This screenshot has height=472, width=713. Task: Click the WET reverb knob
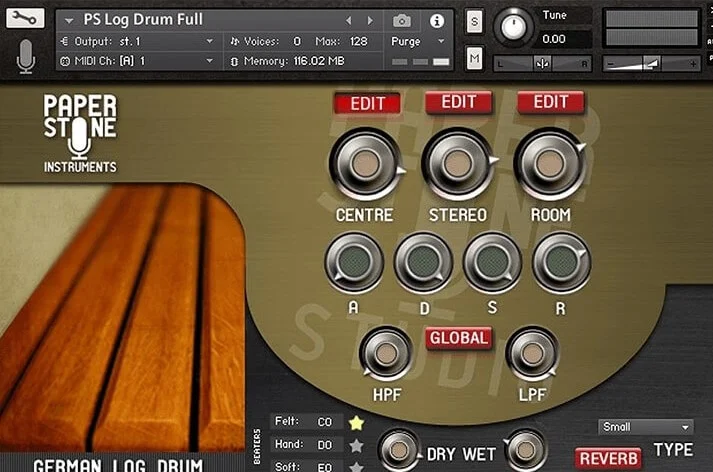click(x=526, y=450)
